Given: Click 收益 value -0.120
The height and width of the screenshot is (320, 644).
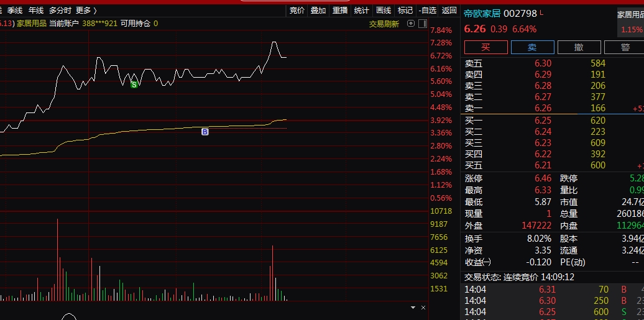Looking at the screenshot, I should coord(538,262).
